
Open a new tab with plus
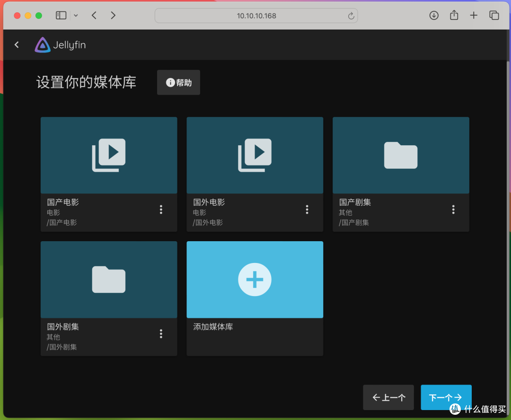[474, 15]
